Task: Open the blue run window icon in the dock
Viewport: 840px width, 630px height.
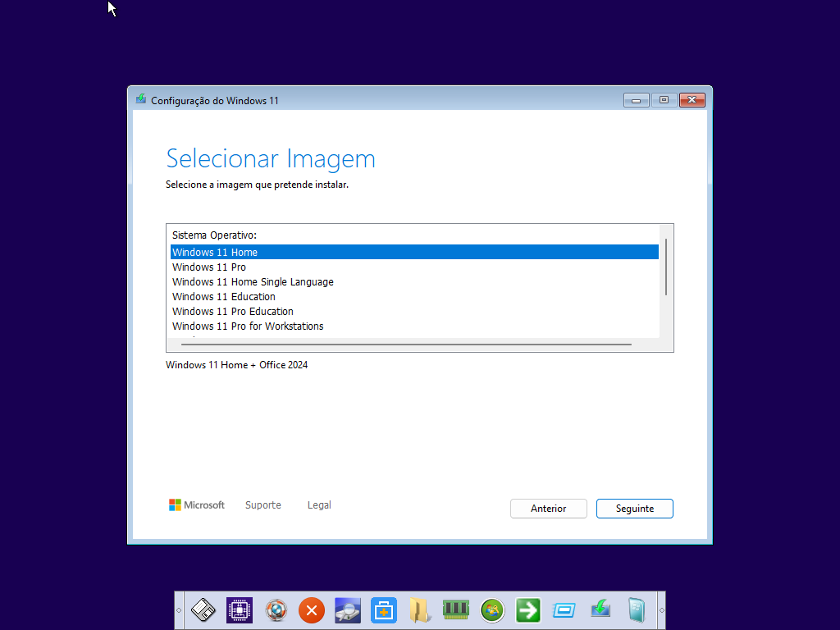Action: point(564,610)
